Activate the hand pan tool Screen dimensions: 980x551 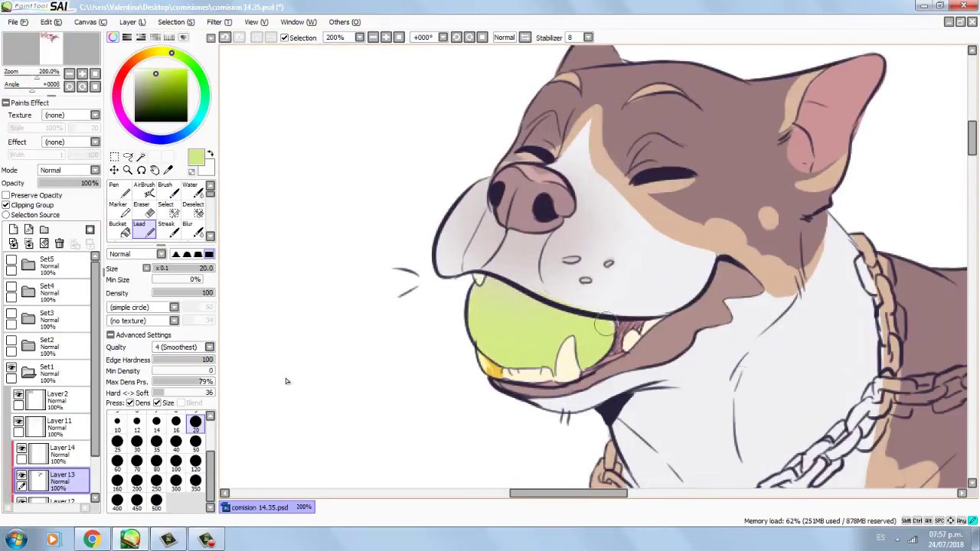(155, 170)
